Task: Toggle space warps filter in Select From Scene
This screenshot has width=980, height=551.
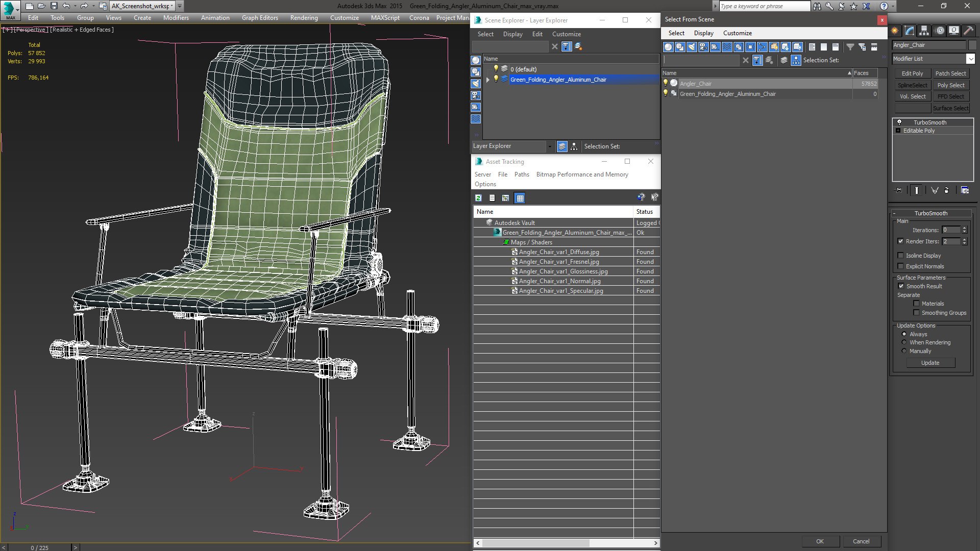Action: tap(727, 47)
